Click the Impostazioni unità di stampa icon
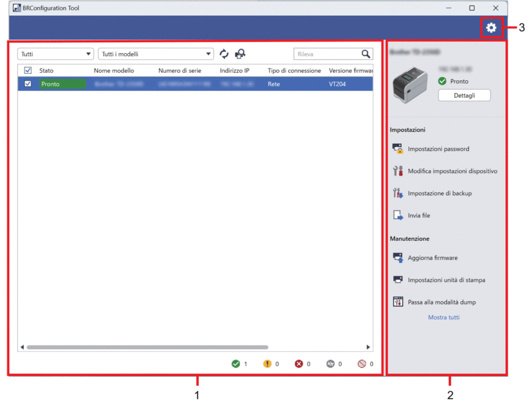The height and width of the screenshot is (403, 532). pos(397,279)
